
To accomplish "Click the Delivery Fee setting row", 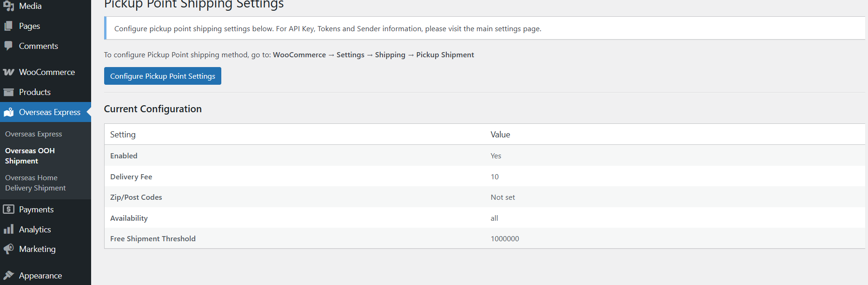I will (x=131, y=176).
